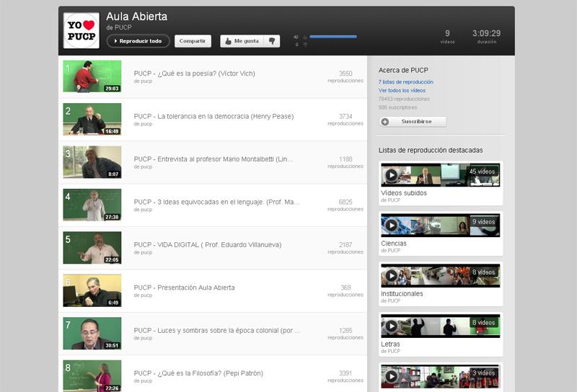
Task: Open '7 listas de reproducción' link
Action: click(x=405, y=82)
